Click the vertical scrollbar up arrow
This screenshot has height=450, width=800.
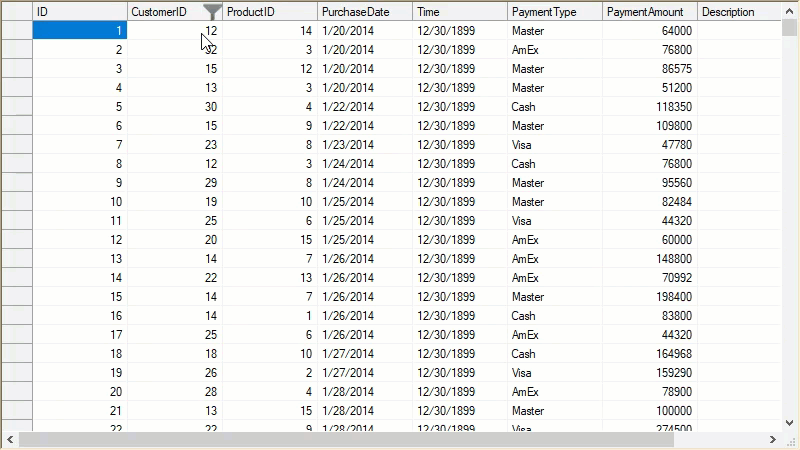tap(790, 11)
